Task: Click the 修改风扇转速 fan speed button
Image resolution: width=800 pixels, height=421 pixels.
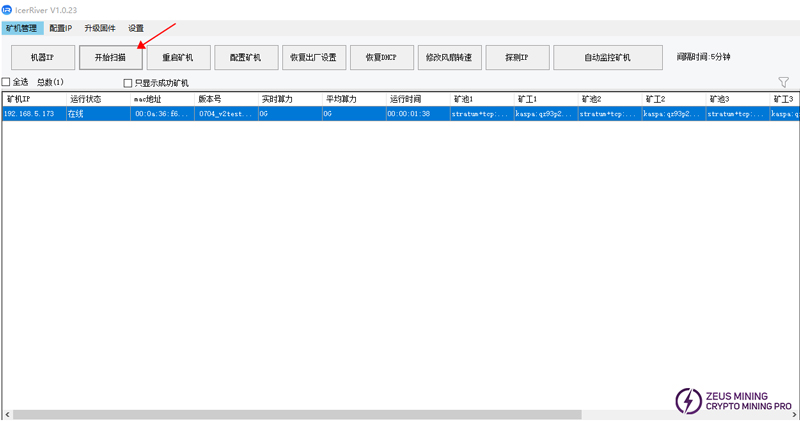Action: tap(449, 58)
